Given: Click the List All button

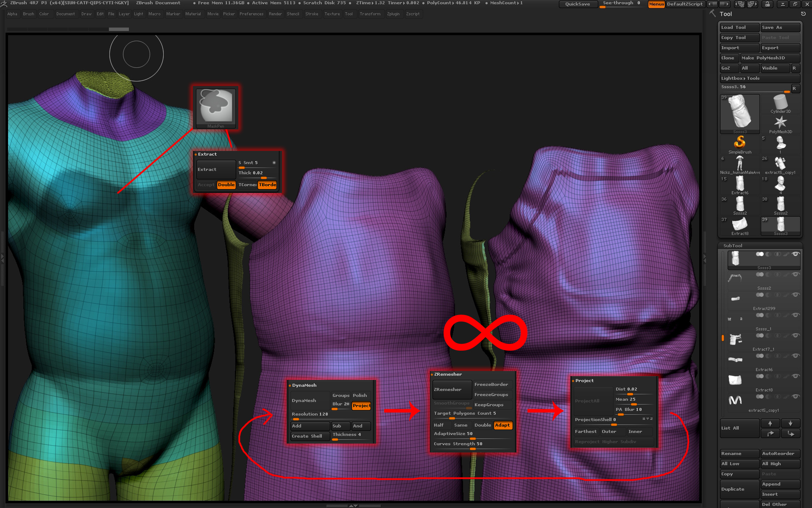Looking at the screenshot, I should [x=739, y=428].
